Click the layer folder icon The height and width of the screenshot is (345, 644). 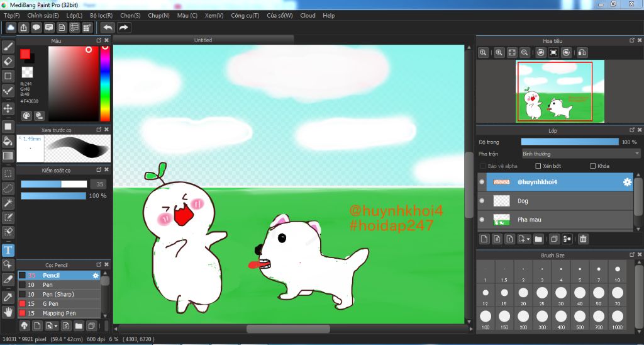[x=538, y=239]
